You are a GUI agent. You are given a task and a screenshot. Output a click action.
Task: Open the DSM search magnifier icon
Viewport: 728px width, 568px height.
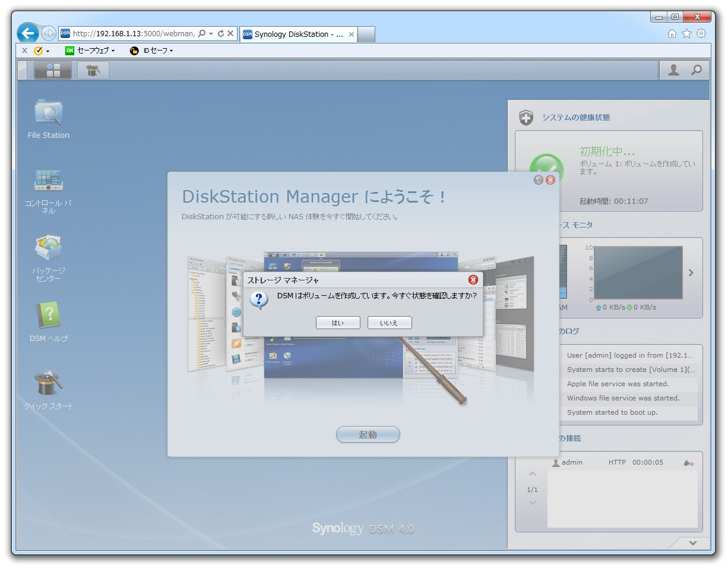pos(696,70)
